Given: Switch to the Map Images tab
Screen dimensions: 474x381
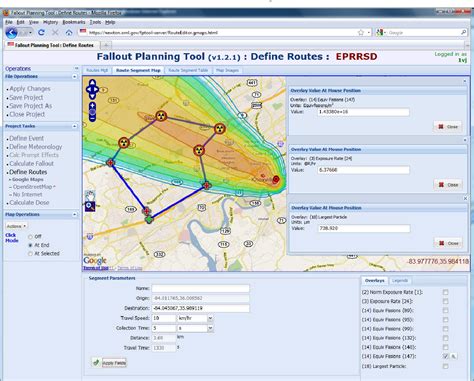Looking at the screenshot, I should (x=227, y=70).
